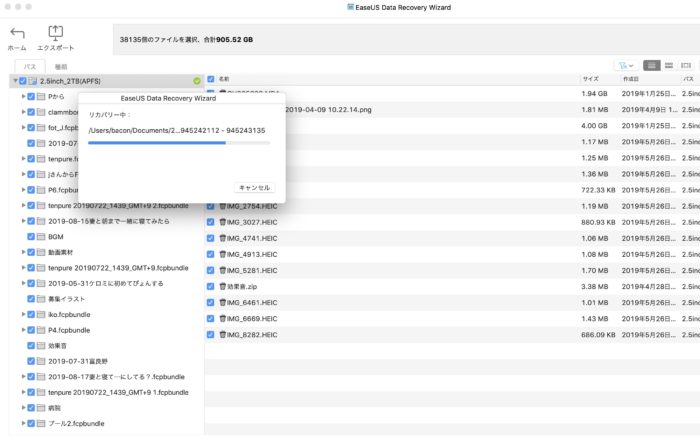Image resolution: width=700 pixels, height=441 pixels.
Task: Uncheck the 2.5inch_2TB(APFS) drive checkbox
Action: tap(23, 81)
